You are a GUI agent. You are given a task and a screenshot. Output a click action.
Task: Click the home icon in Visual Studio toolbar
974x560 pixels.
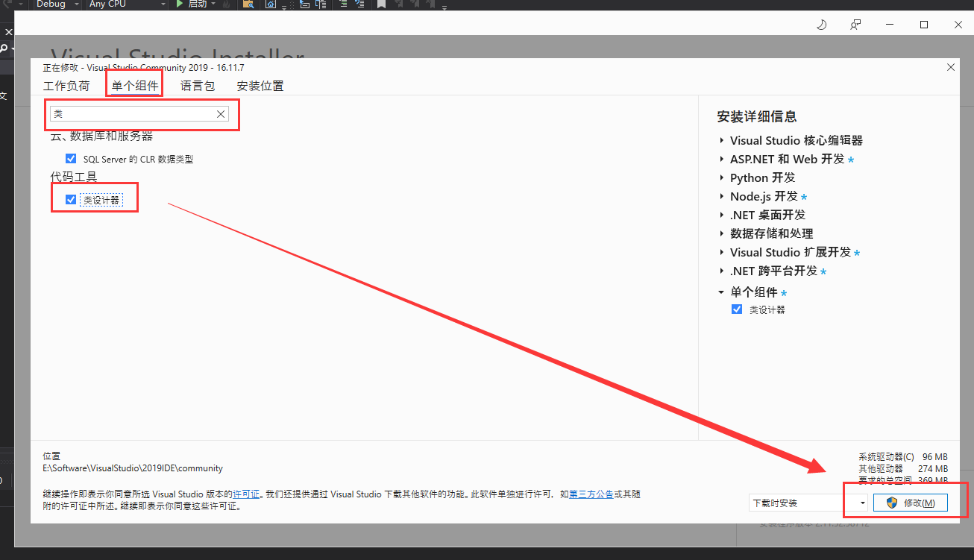pyautogui.click(x=271, y=4)
